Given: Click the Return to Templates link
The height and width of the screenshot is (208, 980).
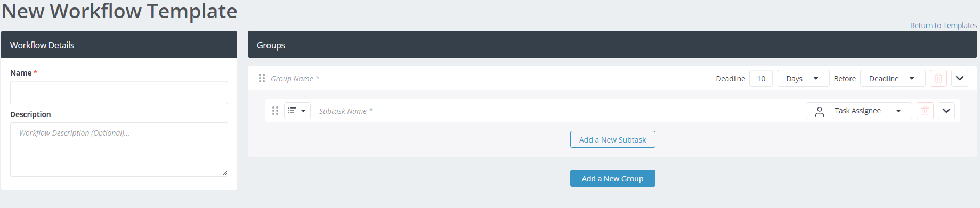Looking at the screenshot, I should pyautogui.click(x=944, y=25).
